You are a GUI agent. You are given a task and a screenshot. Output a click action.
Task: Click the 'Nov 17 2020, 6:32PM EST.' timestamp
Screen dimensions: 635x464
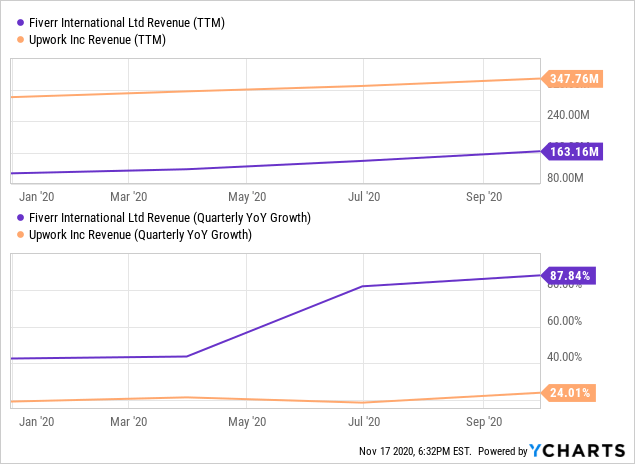(x=415, y=451)
